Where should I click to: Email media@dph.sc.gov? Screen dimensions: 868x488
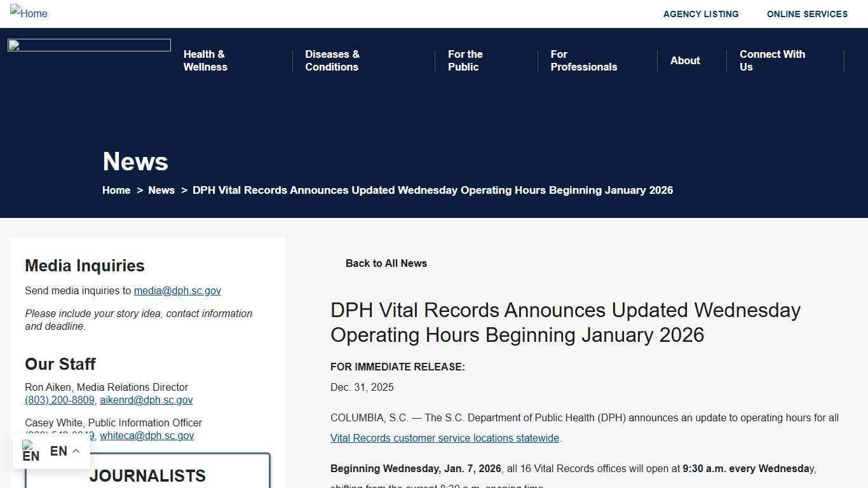coord(177,290)
